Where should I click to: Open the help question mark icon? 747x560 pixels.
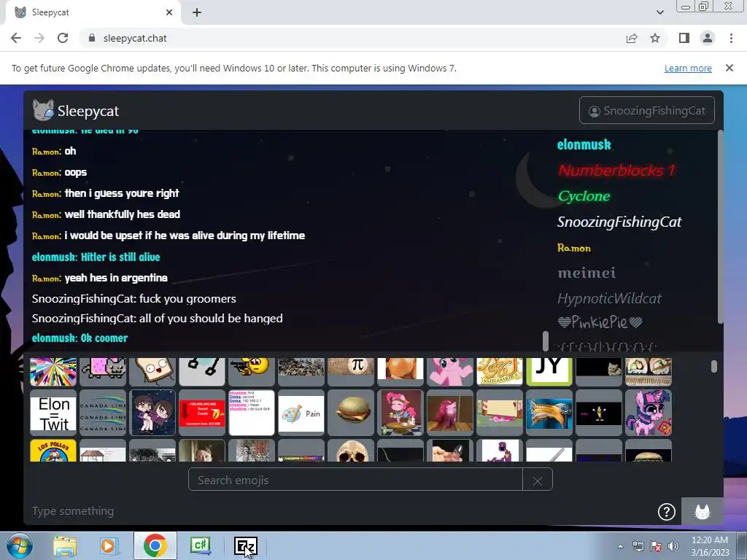click(667, 512)
